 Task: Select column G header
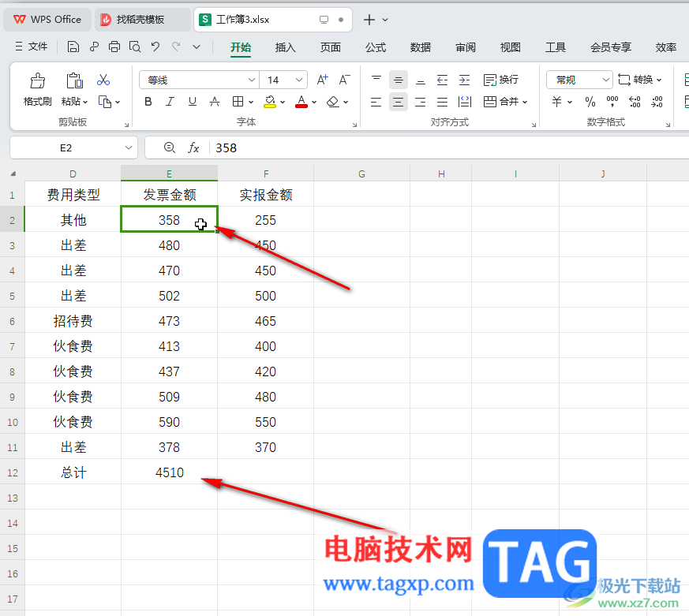[361, 174]
